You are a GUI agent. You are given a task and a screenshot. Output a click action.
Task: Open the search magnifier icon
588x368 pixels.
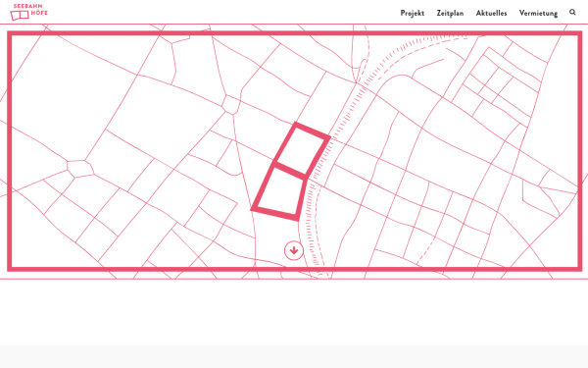pyautogui.click(x=572, y=13)
